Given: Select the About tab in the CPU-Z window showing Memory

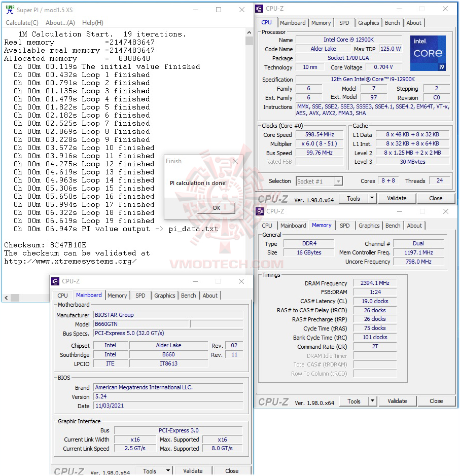Looking at the screenshot, I should point(414,226).
